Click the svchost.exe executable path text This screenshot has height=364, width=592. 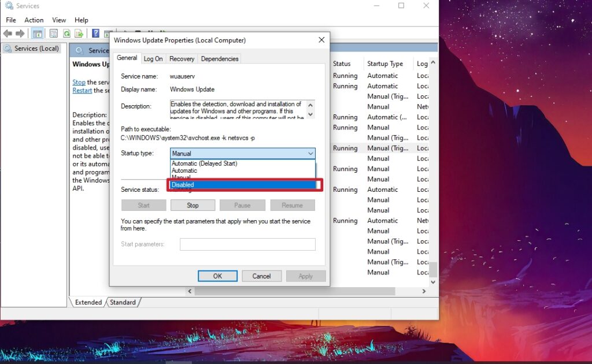tap(188, 138)
